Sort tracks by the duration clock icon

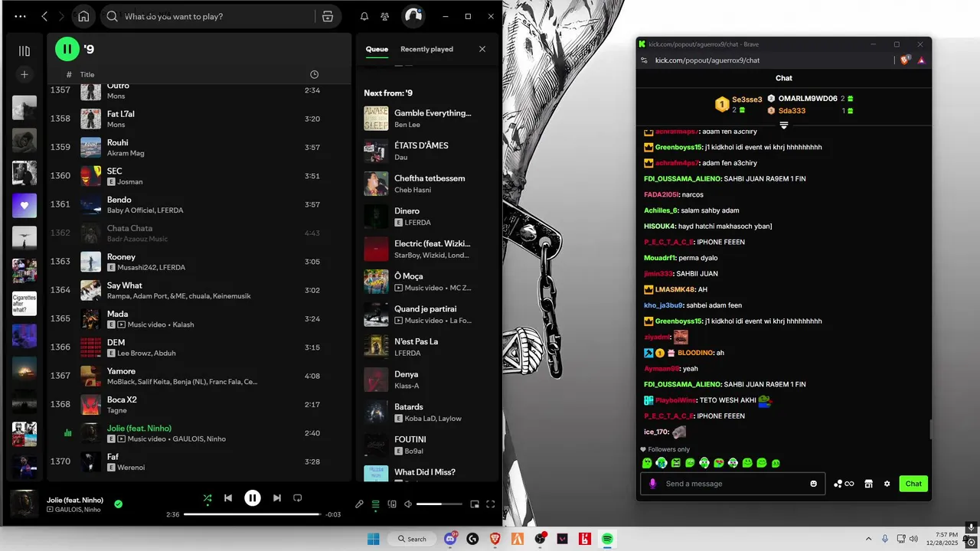coord(314,74)
